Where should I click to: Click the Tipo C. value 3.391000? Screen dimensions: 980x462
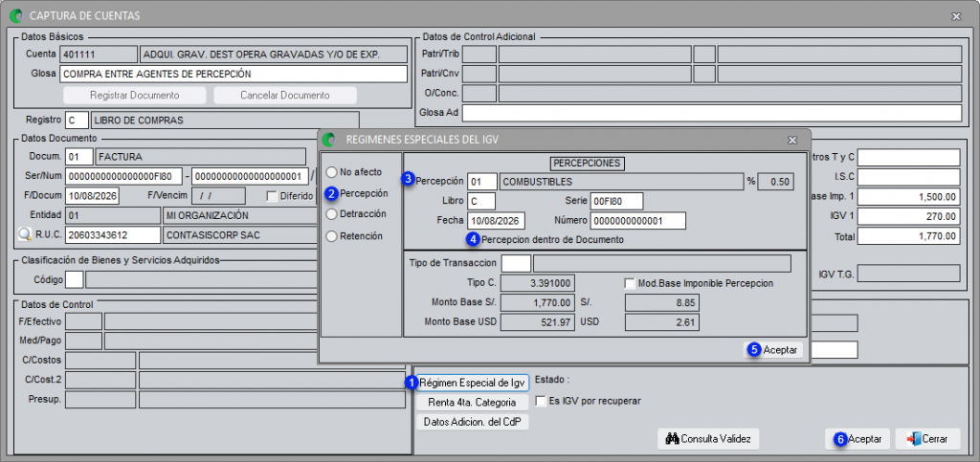coord(538,283)
